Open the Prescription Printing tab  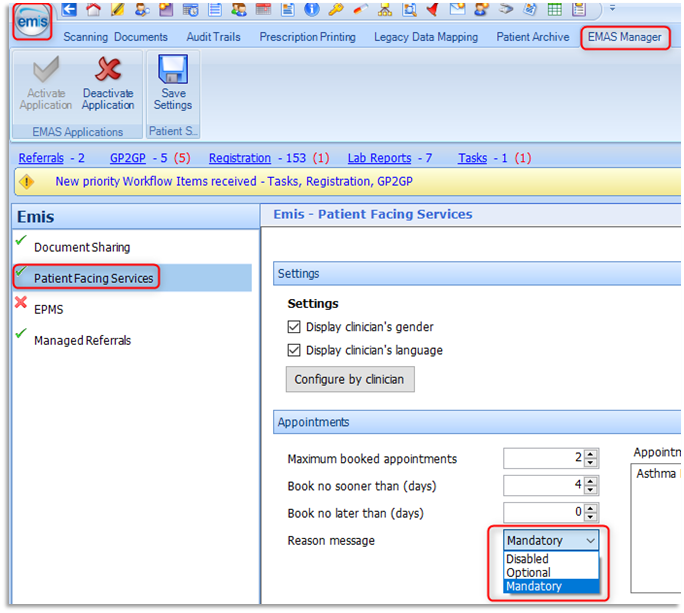(x=308, y=37)
